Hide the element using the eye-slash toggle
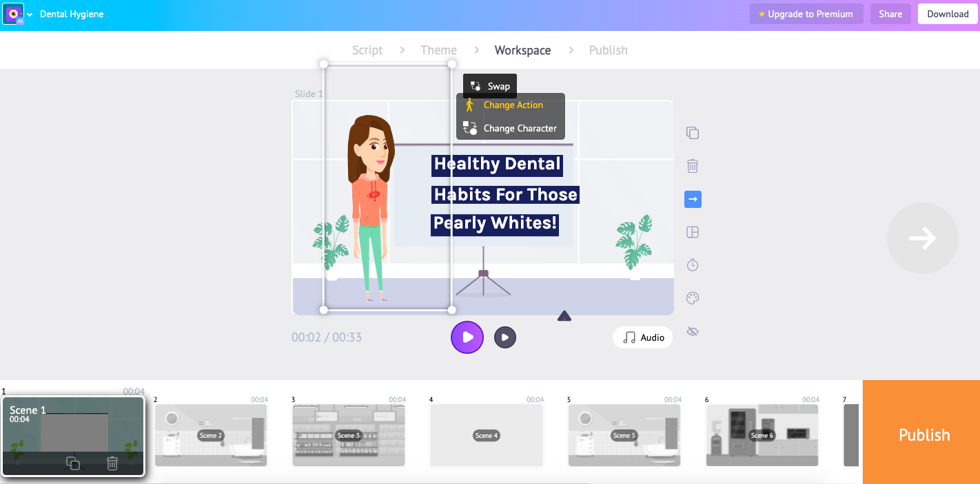The height and width of the screenshot is (484, 980). coord(692,330)
